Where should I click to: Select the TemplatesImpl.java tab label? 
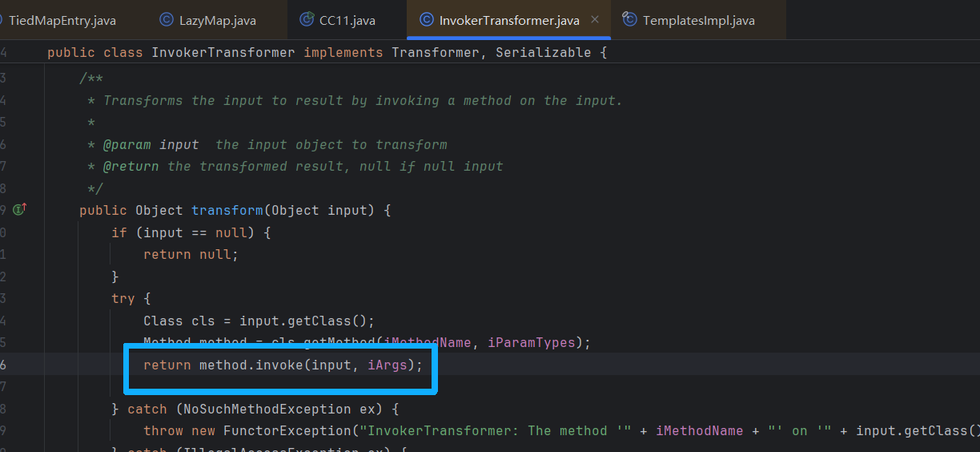tap(698, 20)
